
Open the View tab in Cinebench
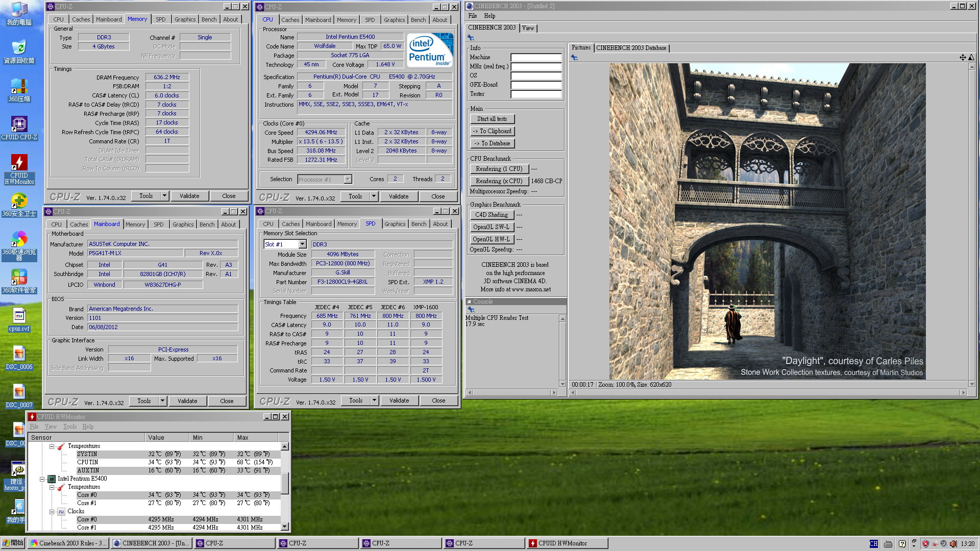pos(528,28)
